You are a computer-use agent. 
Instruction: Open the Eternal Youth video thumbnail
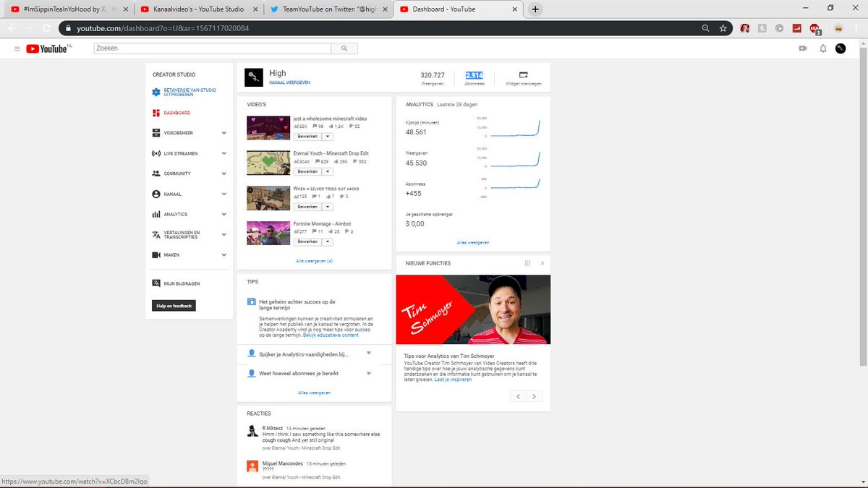point(268,163)
